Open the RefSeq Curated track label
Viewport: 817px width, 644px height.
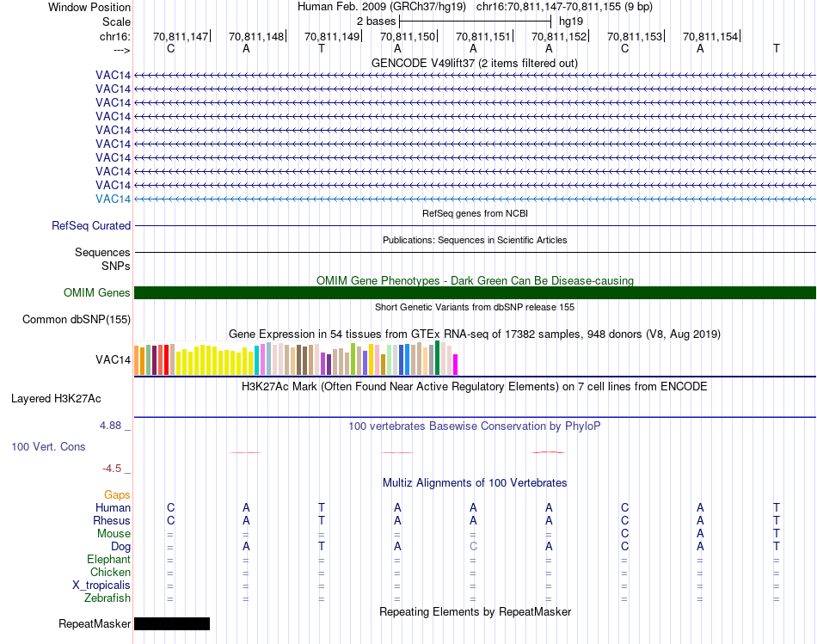91,225
